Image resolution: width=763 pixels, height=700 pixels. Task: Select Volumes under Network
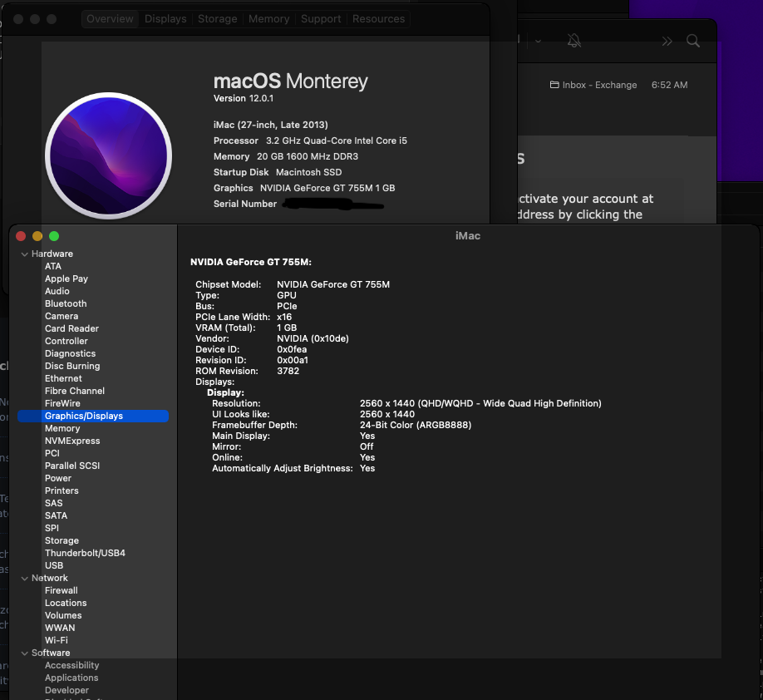click(63, 616)
